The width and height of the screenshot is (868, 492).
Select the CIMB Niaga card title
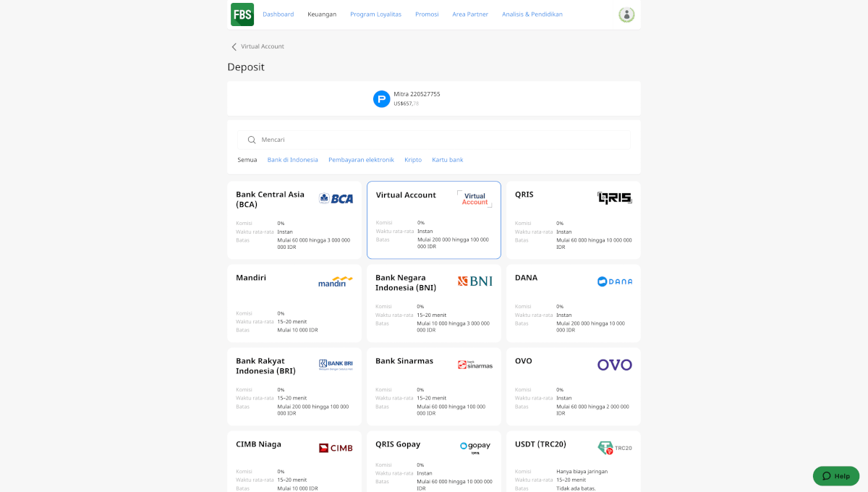259,444
